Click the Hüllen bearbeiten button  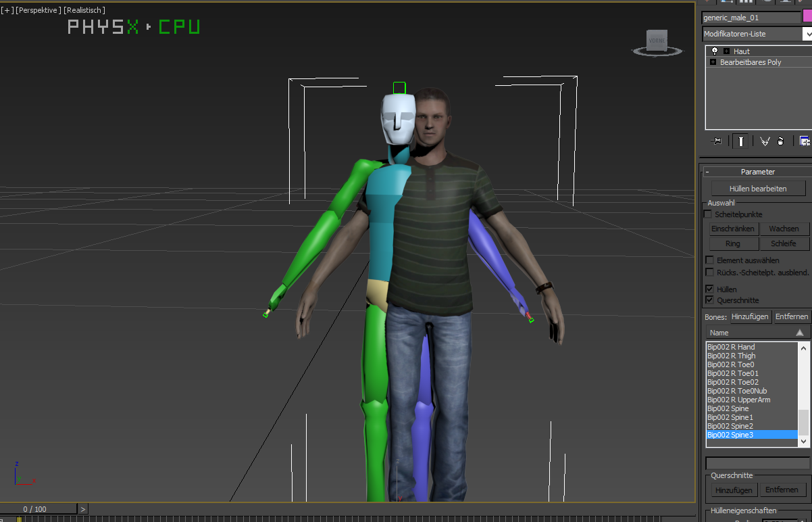pos(758,187)
